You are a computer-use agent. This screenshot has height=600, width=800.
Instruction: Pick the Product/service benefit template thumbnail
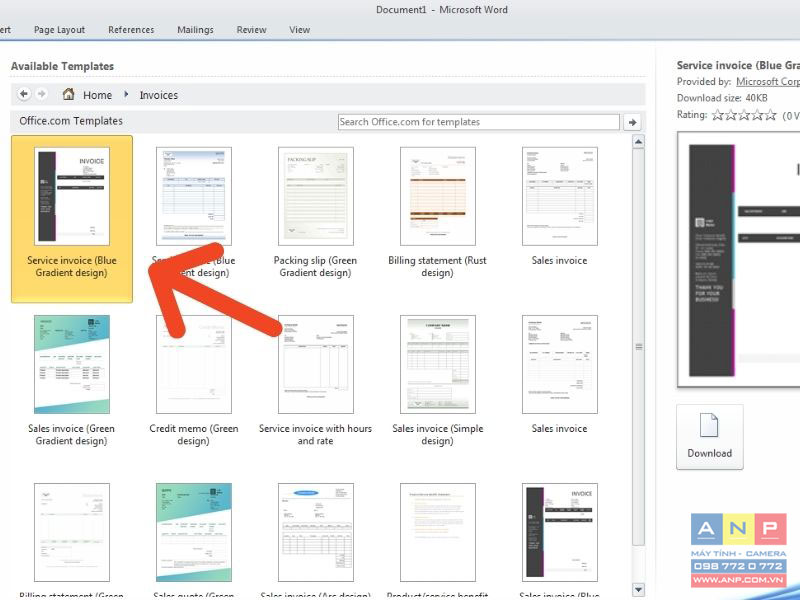pos(438,532)
